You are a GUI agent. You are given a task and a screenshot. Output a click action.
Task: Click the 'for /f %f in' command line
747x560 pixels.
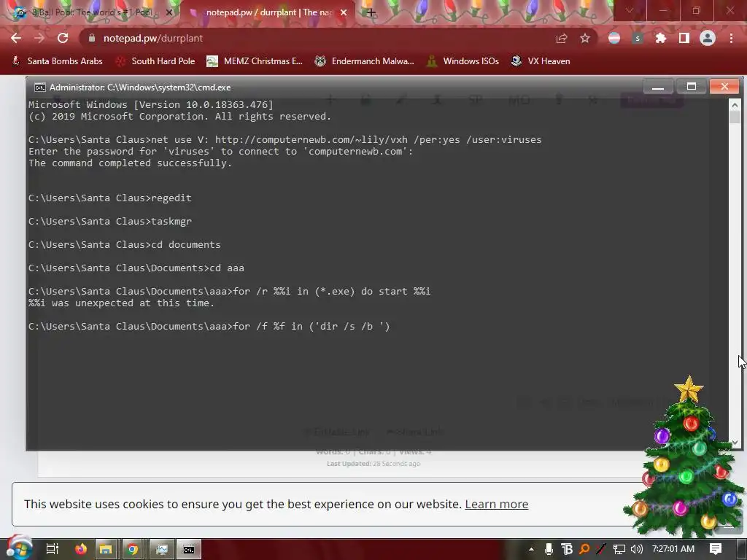[x=209, y=326]
